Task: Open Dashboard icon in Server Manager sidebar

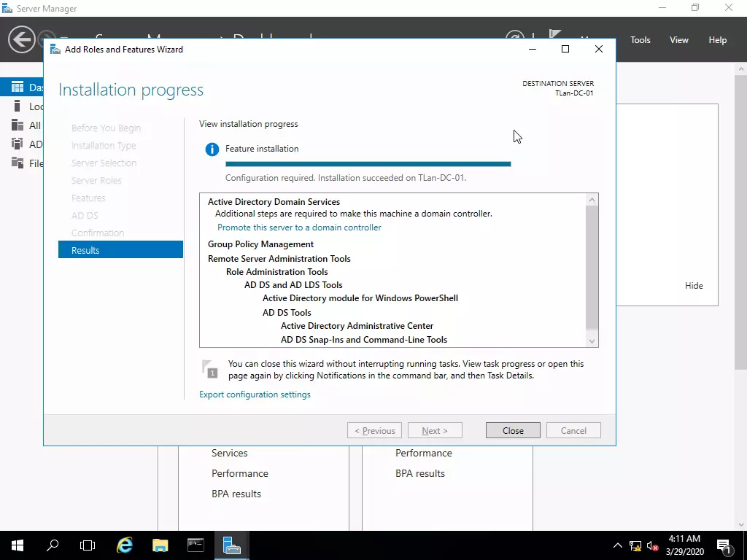Action: pos(18,87)
